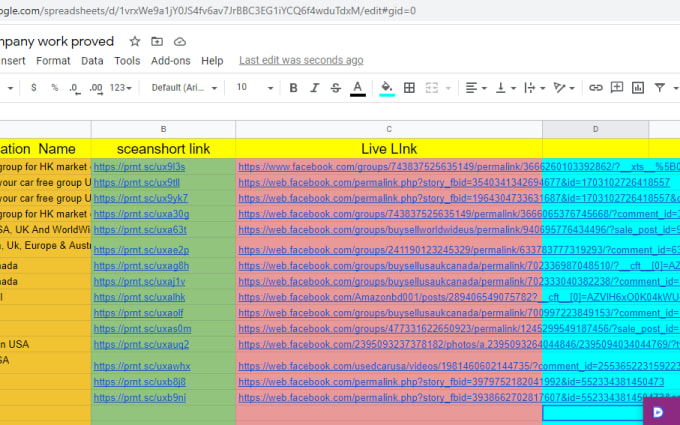Click the browser address bar URL

pyautogui.click(x=208, y=10)
